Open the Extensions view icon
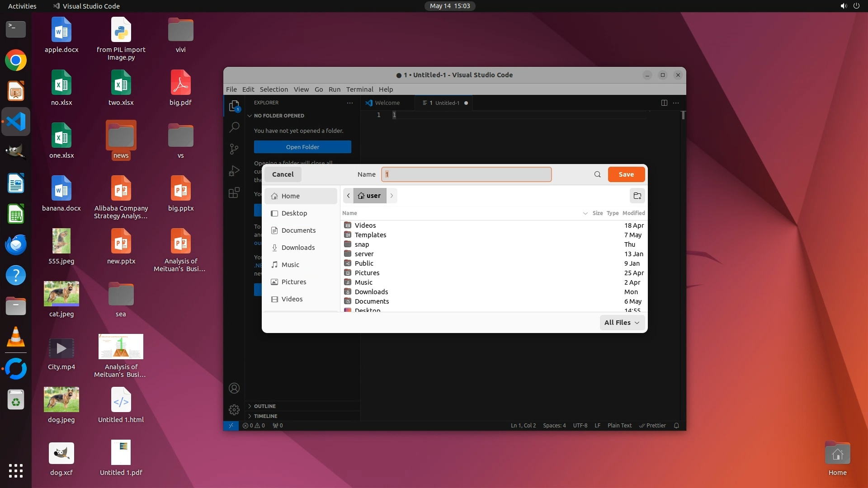The width and height of the screenshot is (868, 488). pos(234,193)
